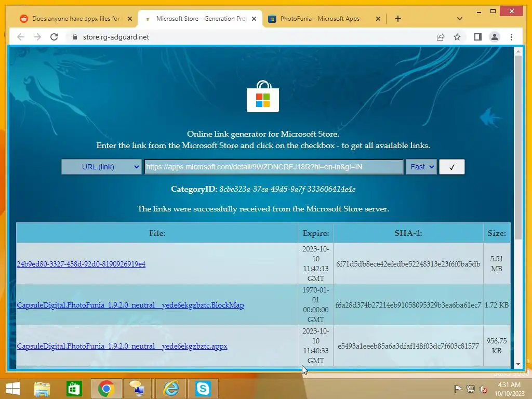Bookmark this page with the star
This screenshot has width=532, height=399.
click(457, 37)
